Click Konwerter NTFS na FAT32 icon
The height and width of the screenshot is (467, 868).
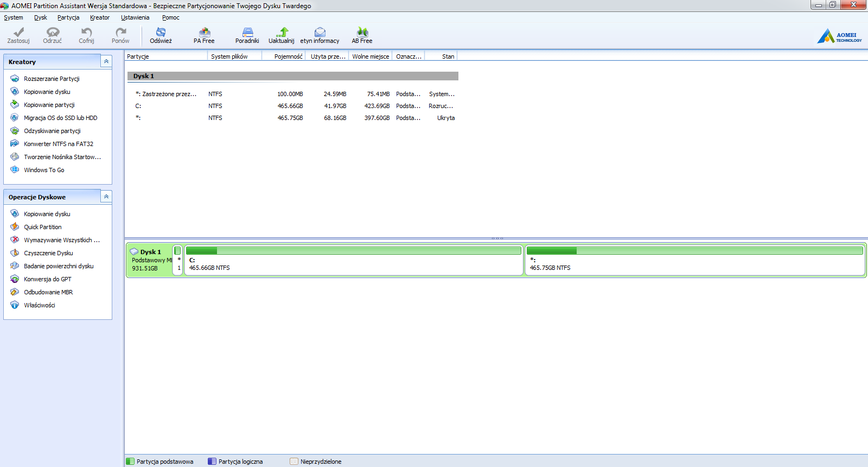(15, 144)
